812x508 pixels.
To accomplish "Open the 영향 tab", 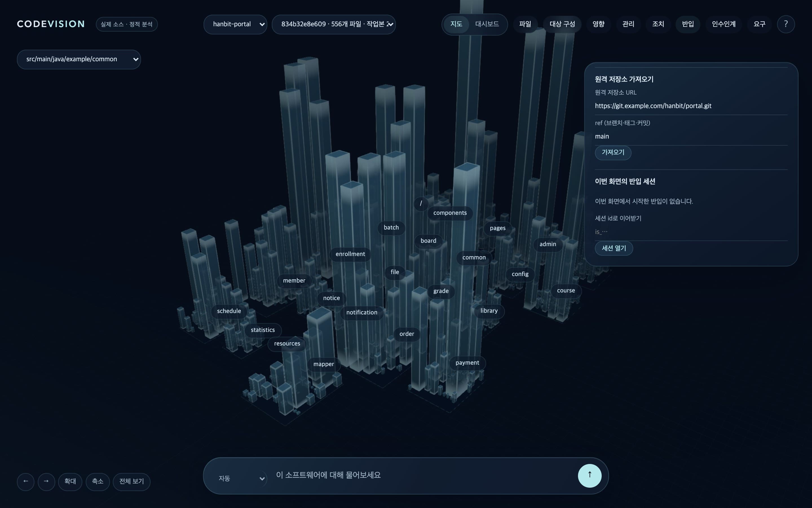I will coord(598,24).
